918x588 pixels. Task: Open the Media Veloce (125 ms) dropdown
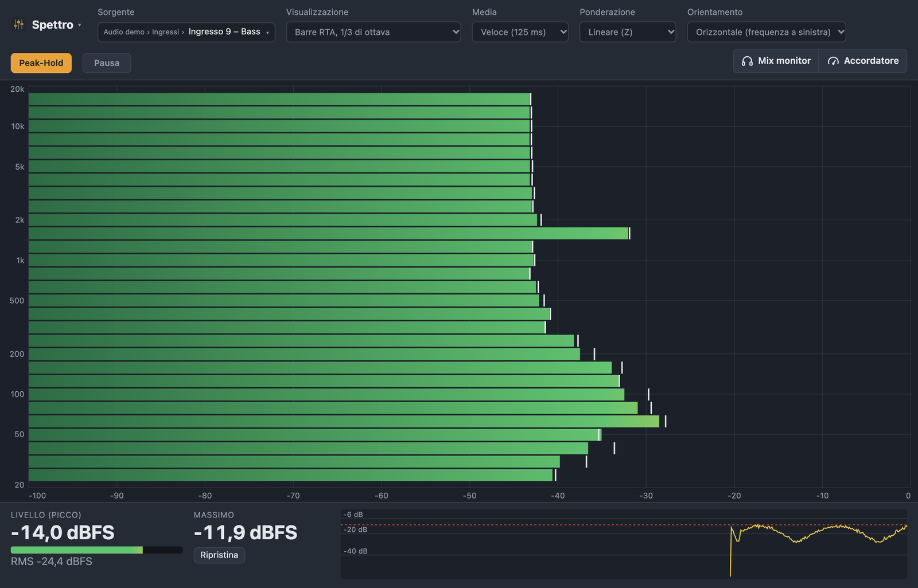520,32
